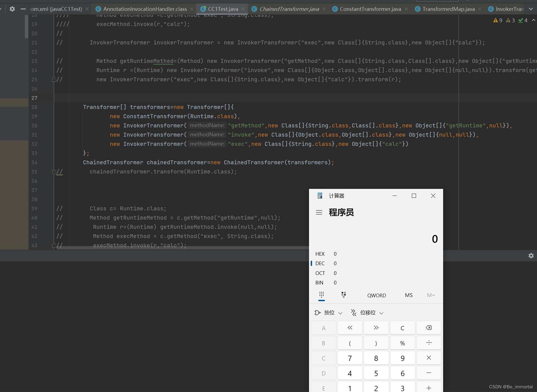Toggle code fold marker at line 25
The height and width of the screenshot is (392, 537).
(x=54, y=80)
